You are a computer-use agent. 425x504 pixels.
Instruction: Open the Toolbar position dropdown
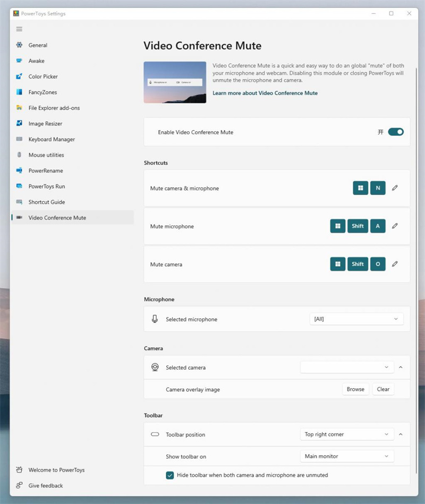click(347, 434)
